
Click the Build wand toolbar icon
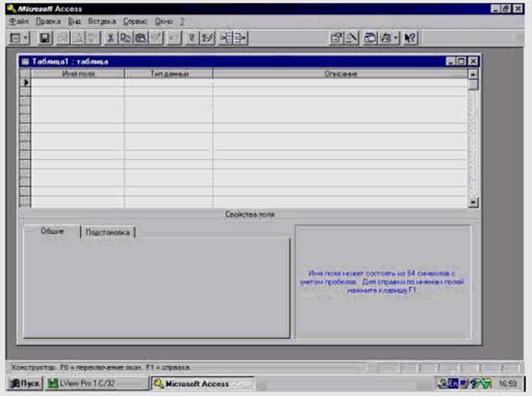tap(352, 38)
